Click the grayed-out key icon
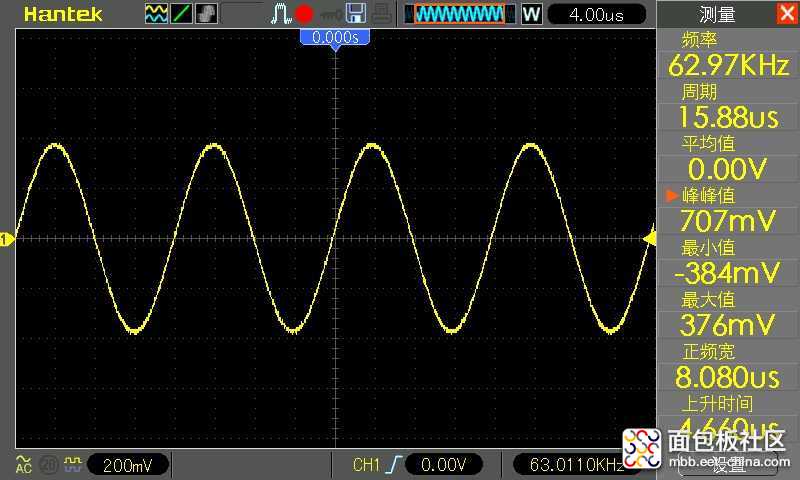The width and height of the screenshot is (800, 480). click(331, 14)
